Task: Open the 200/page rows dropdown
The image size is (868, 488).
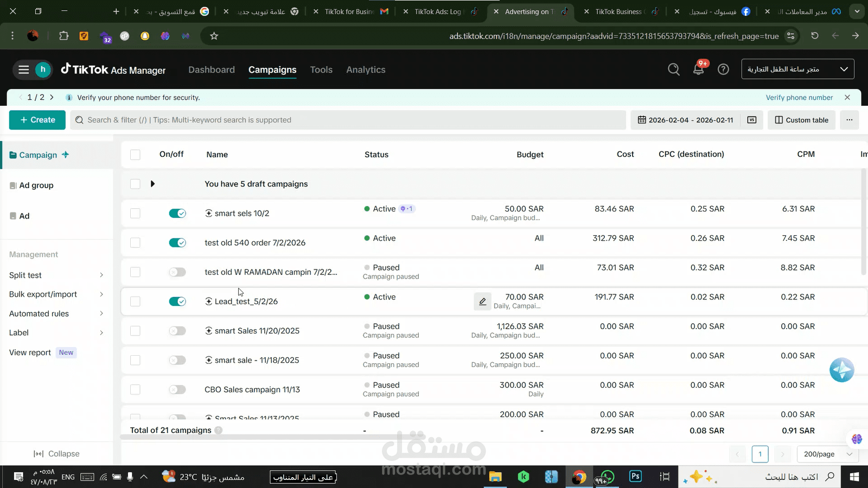Action: click(828, 454)
